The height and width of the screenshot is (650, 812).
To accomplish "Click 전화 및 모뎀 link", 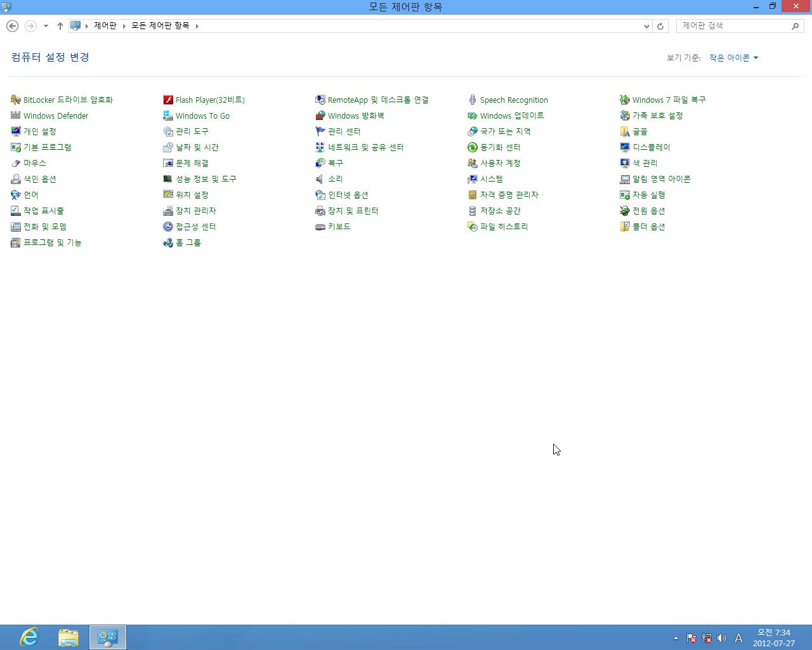I will click(x=45, y=227).
